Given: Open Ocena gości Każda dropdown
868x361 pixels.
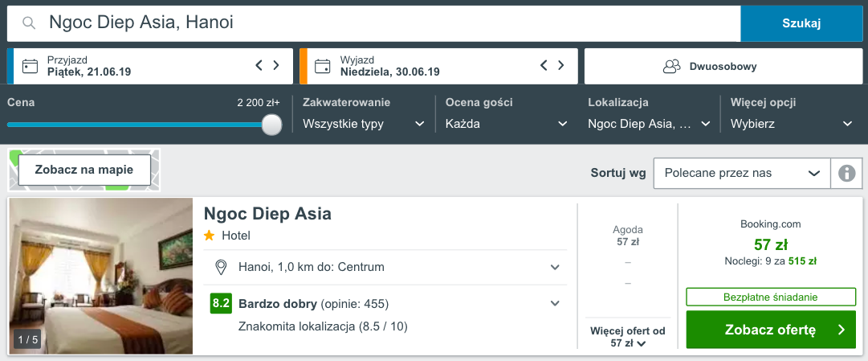Looking at the screenshot, I should (x=507, y=124).
